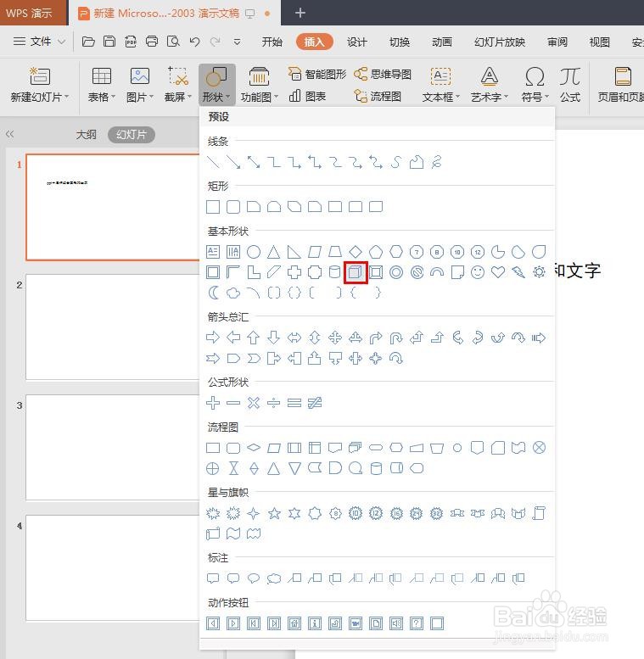Select the rounded rectangle shape
Screen dimensions: 644x659
pyautogui.click(x=233, y=207)
